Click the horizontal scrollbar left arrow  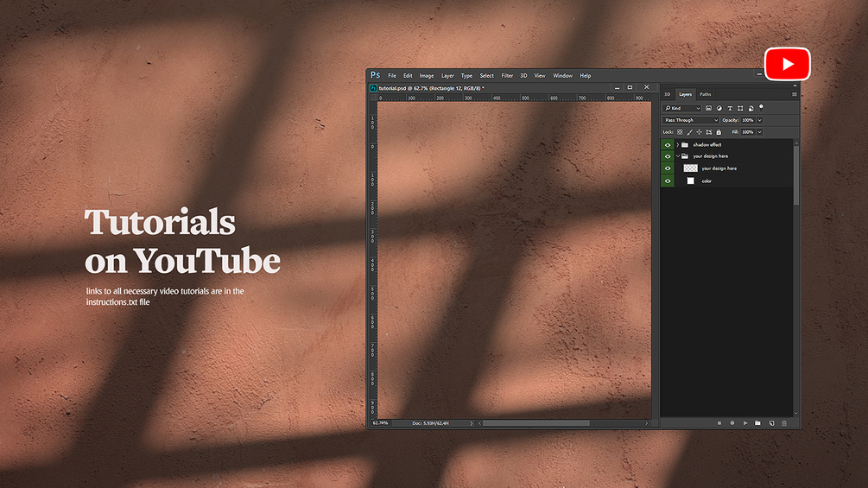tap(480, 423)
